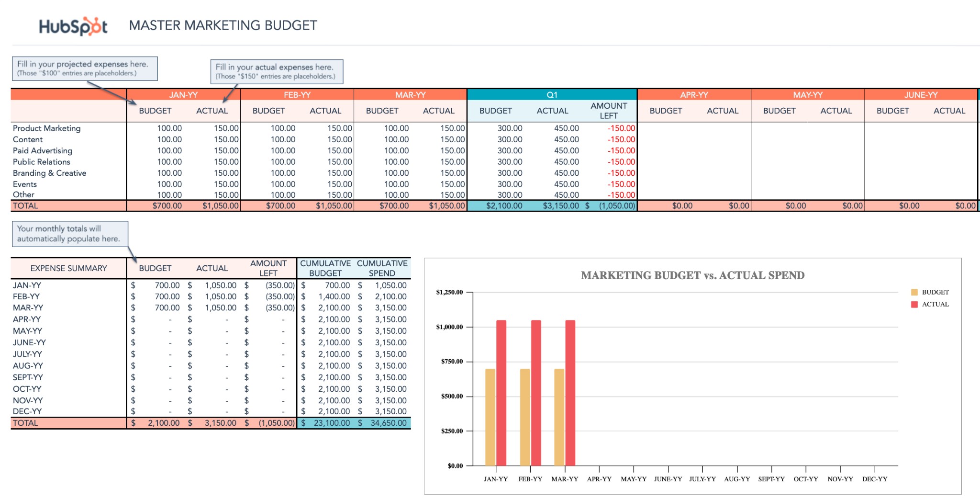Click the monthly totals note box

point(70,234)
